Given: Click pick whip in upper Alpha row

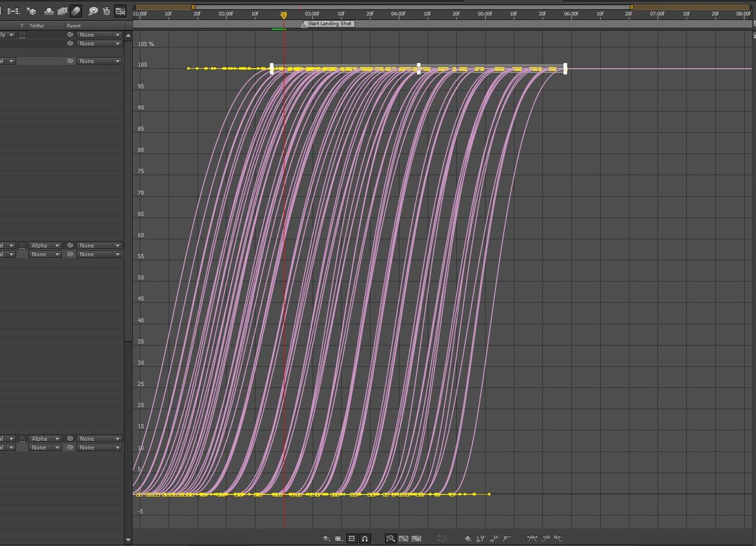Looking at the screenshot, I should click(x=70, y=245).
